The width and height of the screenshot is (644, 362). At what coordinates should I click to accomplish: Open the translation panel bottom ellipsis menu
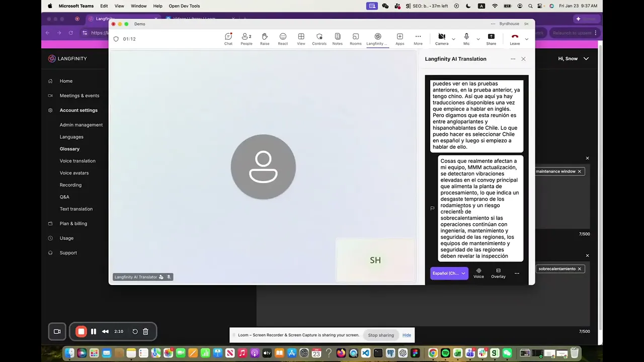517,274
